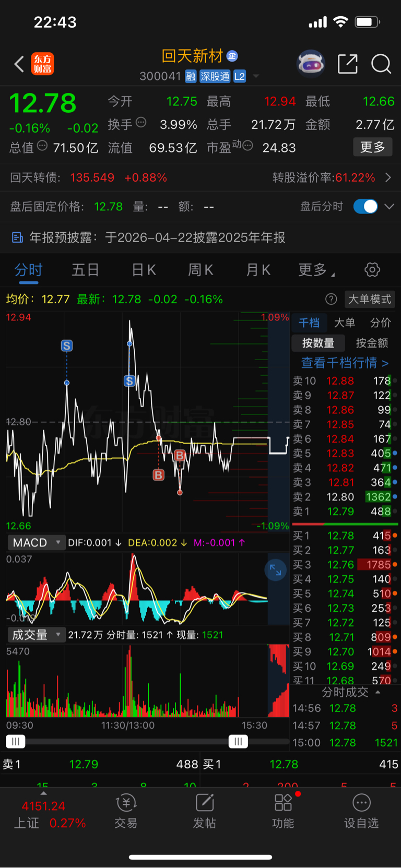Open the 更多 chart period dropdown

316,270
